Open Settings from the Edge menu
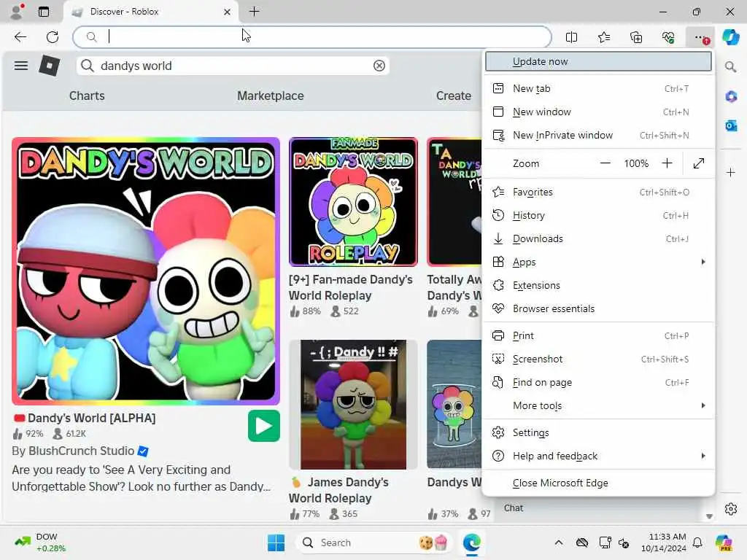 [598, 432]
